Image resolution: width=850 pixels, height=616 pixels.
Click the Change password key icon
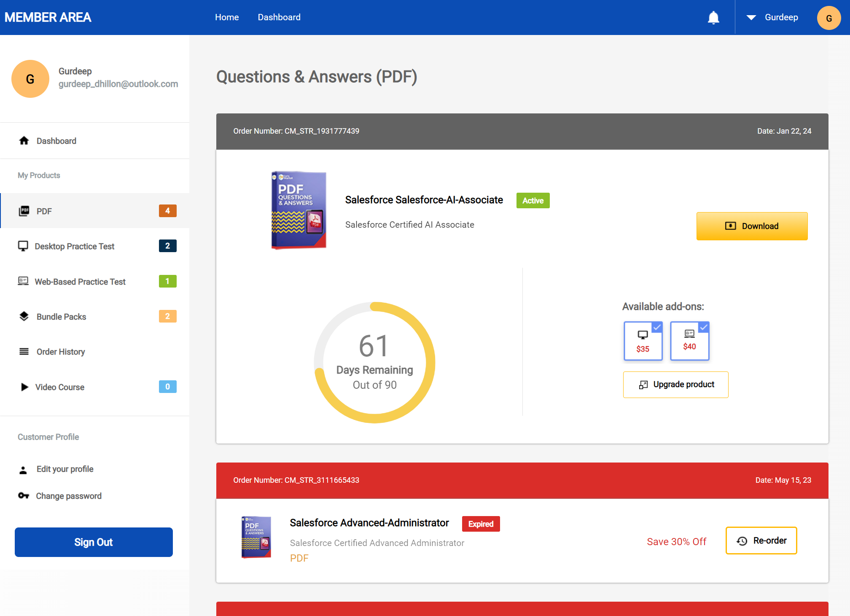[24, 496]
